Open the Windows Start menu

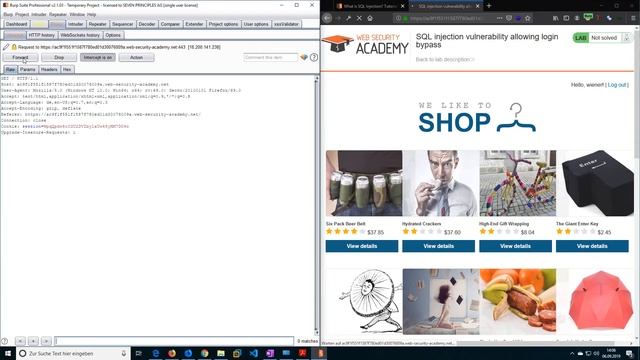7,353
